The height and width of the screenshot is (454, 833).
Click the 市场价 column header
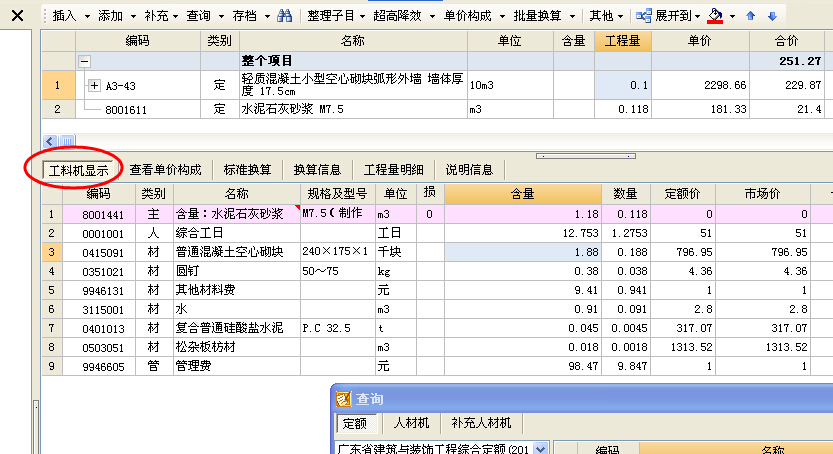point(763,194)
